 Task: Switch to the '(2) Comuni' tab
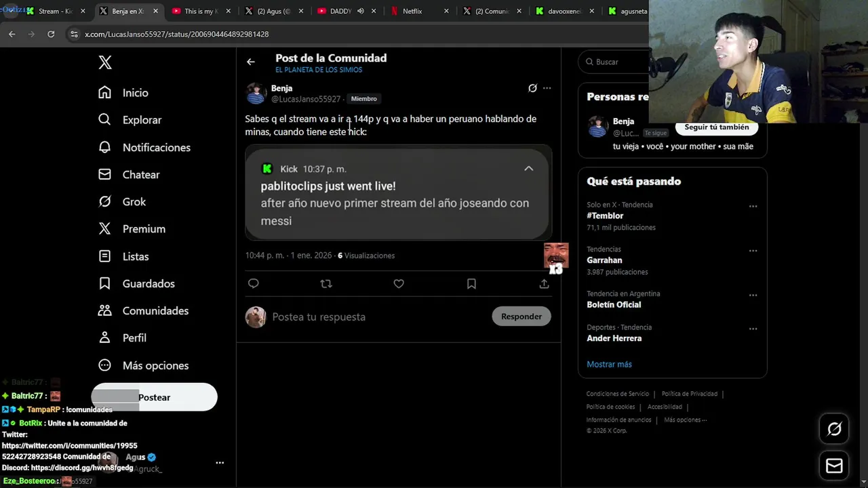pyautogui.click(x=492, y=12)
